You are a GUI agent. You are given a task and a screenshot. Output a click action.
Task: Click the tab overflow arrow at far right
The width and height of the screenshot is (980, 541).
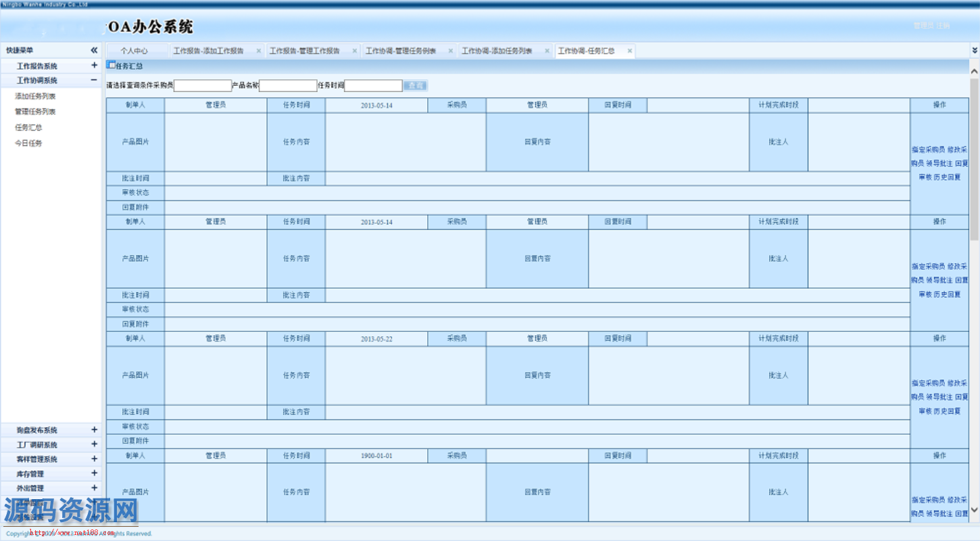tap(974, 51)
